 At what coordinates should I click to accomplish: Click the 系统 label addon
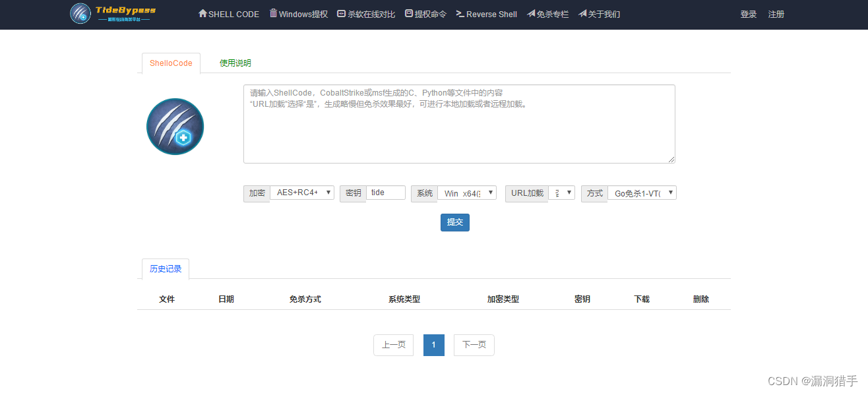pyautogui.click(x=424, y=193)
